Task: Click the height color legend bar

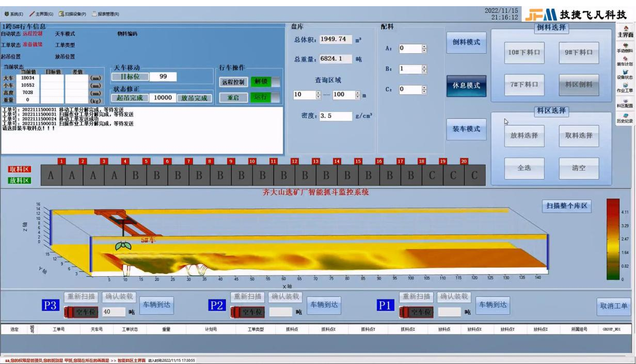Action: [x=612, y=239]
